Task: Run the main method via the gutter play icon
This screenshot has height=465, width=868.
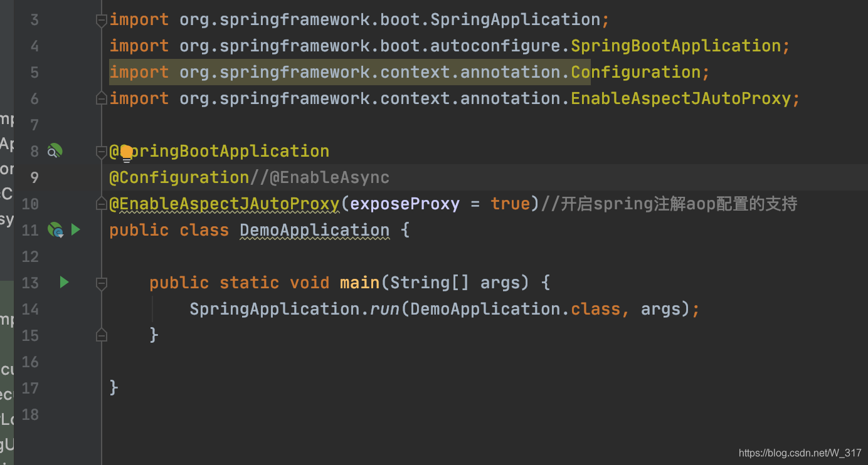Action: 64,282
